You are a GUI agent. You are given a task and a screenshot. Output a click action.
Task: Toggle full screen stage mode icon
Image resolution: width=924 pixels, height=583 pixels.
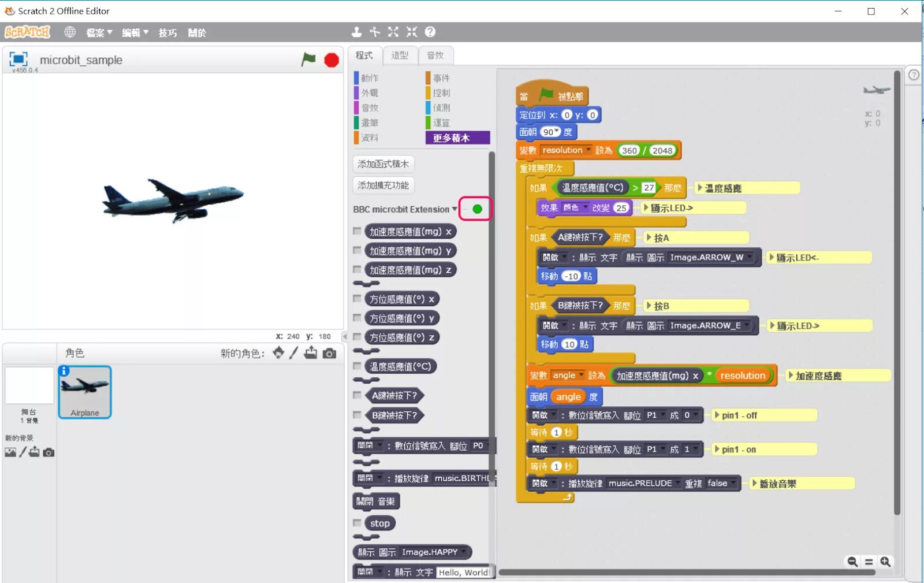point(18,59)
